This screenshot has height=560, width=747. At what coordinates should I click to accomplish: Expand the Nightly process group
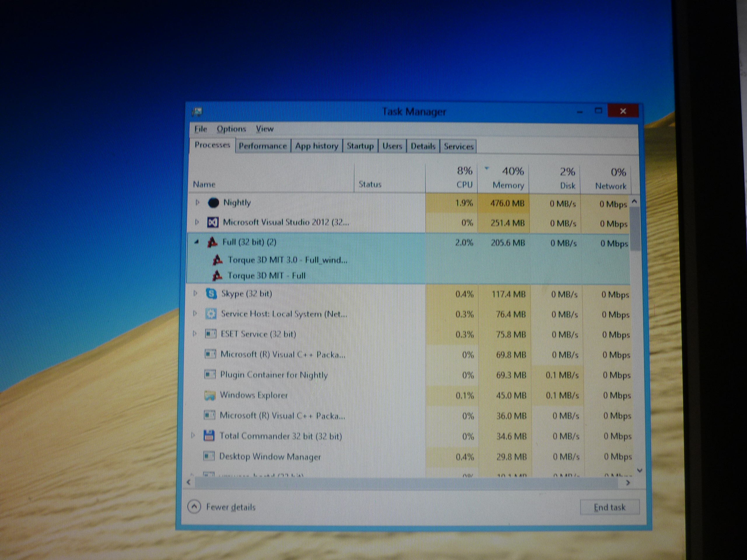(x=198, y=202)
